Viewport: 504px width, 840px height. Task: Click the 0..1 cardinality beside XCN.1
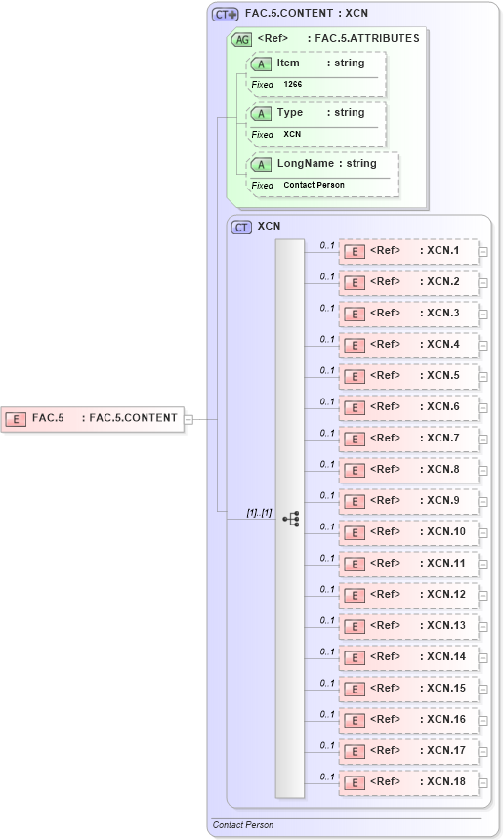(327, 245)
